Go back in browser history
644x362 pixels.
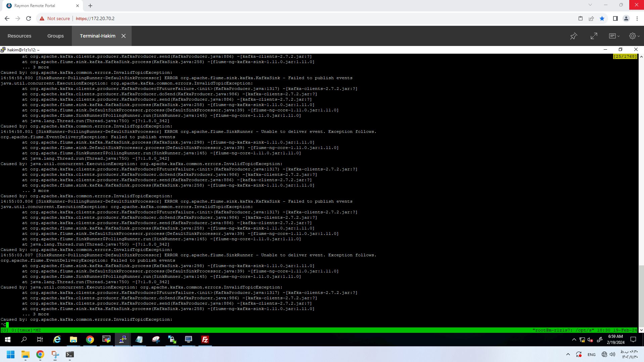click(7, 18)
